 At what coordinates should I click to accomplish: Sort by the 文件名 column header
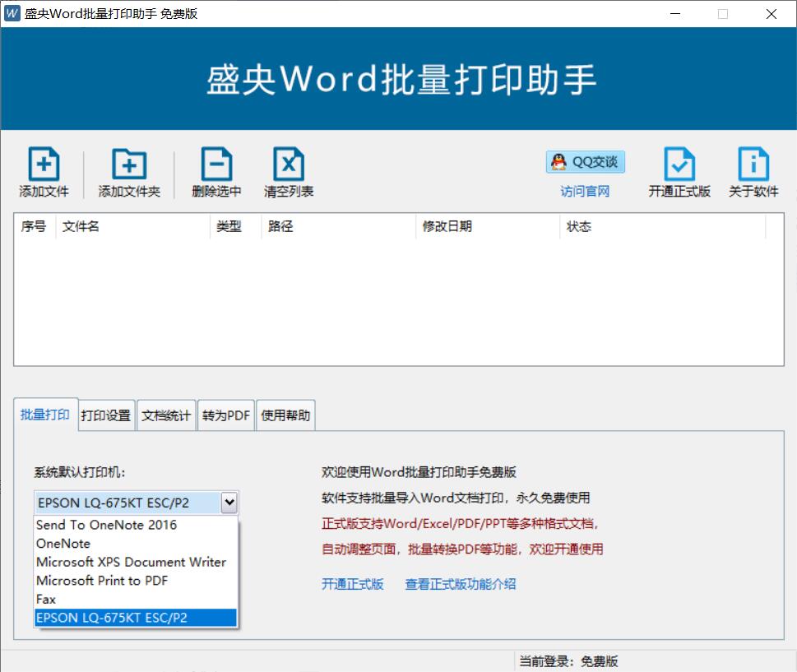[132, 226]
